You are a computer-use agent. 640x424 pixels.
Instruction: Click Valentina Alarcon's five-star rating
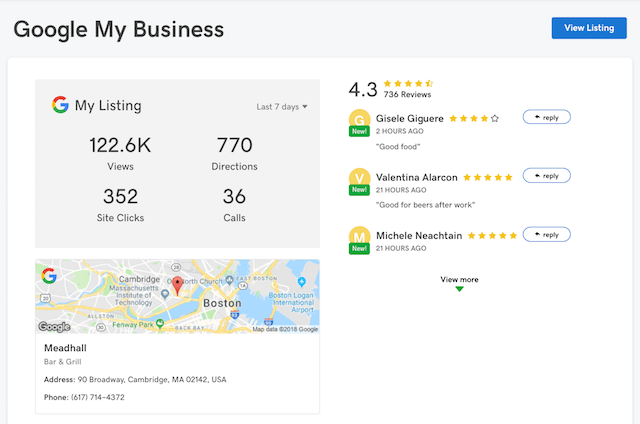point(488,177)
